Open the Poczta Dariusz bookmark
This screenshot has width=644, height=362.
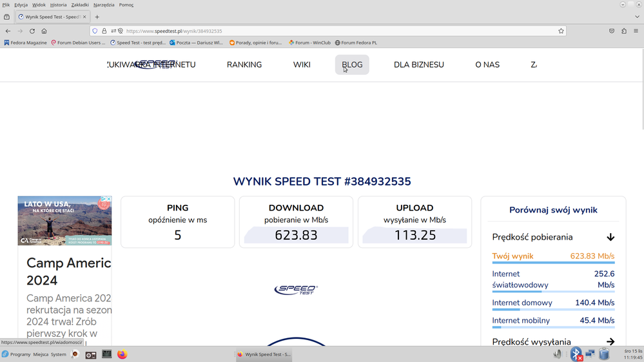point(197,43)
